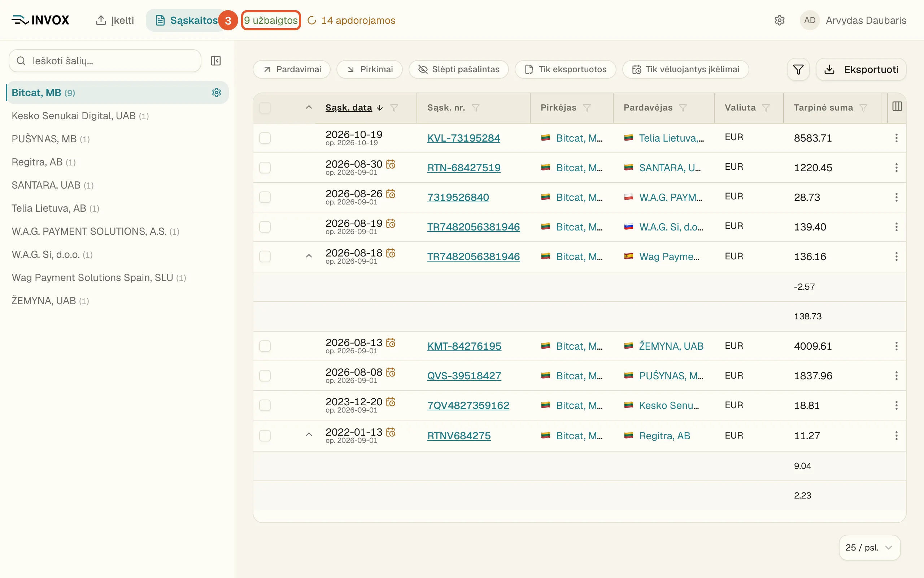Open the 25 / psl. page size dropdown
Viewport: 924px width, 578px height.
[x=869, y=547]
